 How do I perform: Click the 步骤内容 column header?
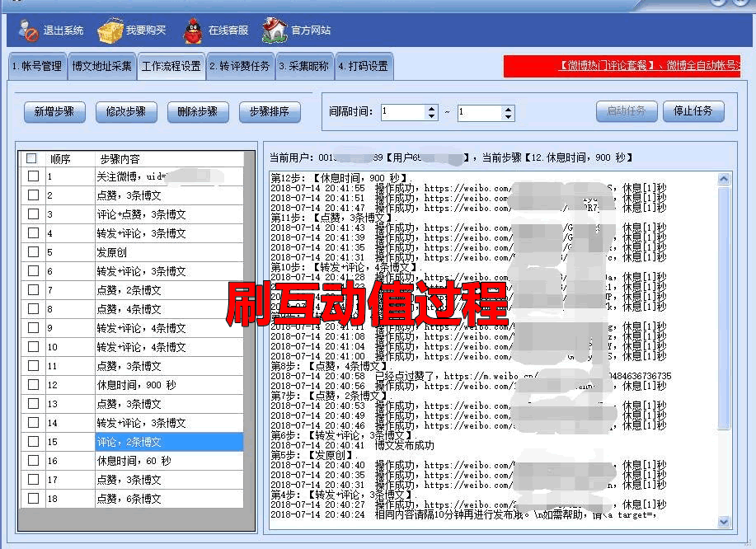(x=169, y=158)
